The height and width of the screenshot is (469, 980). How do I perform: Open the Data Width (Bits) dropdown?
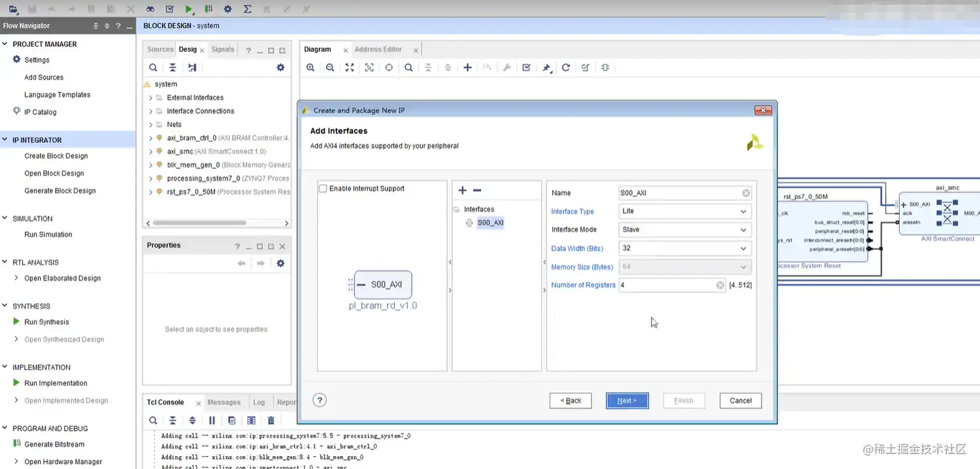point(685,248)
